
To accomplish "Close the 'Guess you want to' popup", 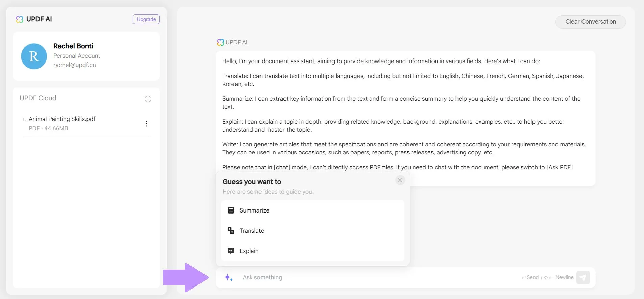I will click(400, 180).
